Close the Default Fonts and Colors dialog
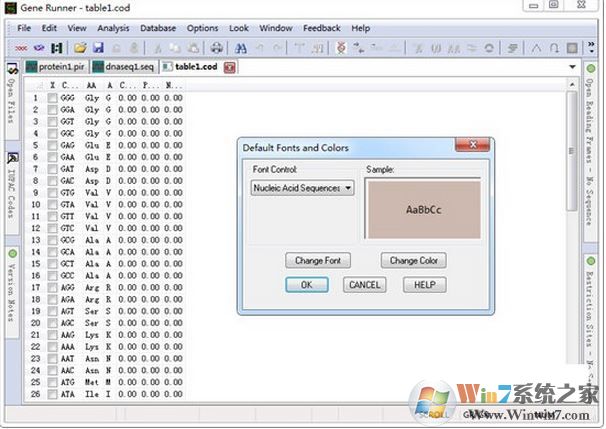 (473, 145)
